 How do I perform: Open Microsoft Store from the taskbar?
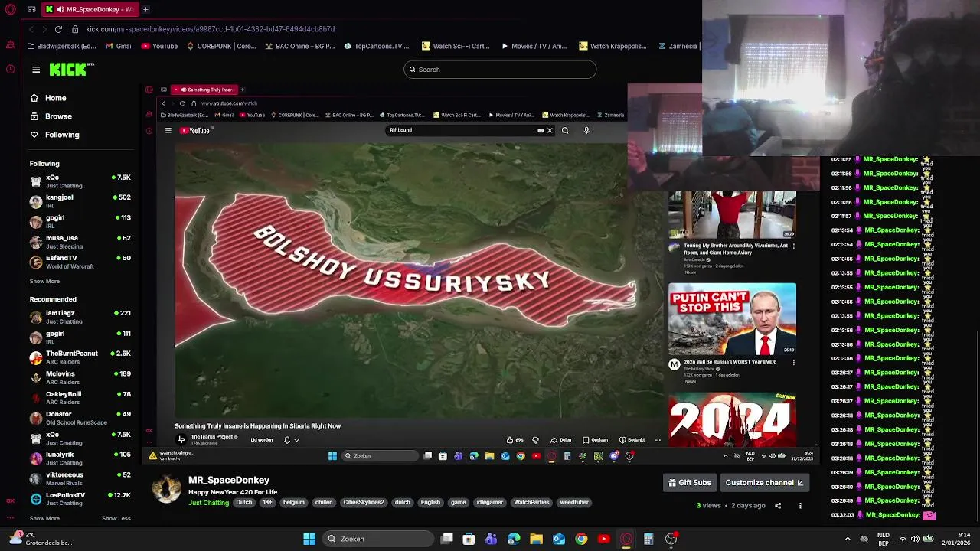click(469, 539)
